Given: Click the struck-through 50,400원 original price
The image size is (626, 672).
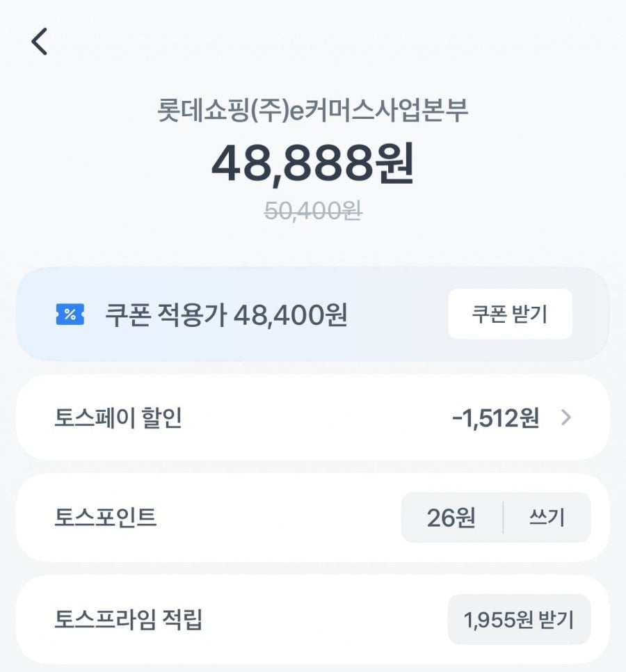Looking at the screenshot, I should click(x=312, y=210).
